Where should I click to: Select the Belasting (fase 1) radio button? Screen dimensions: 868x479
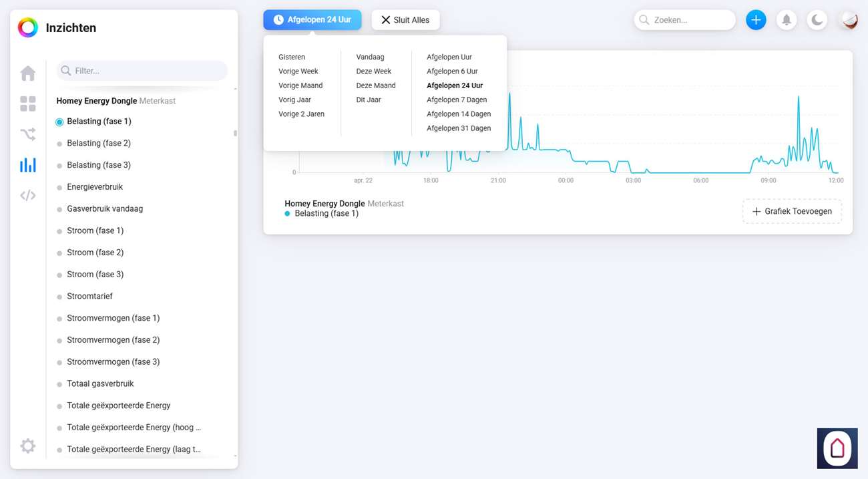tap(59, 122)
